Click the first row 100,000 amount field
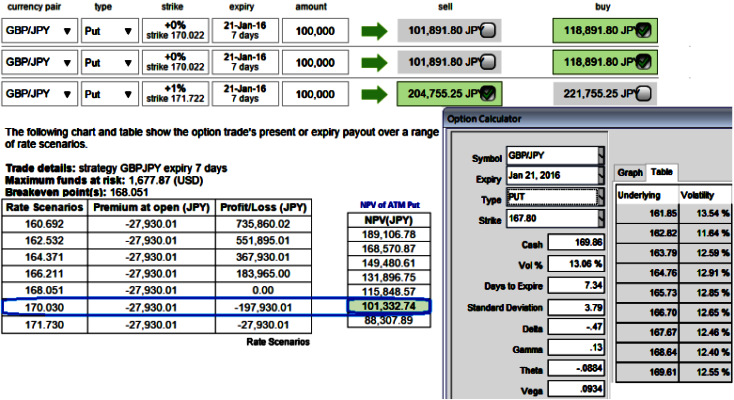 [x=316, y=31]
